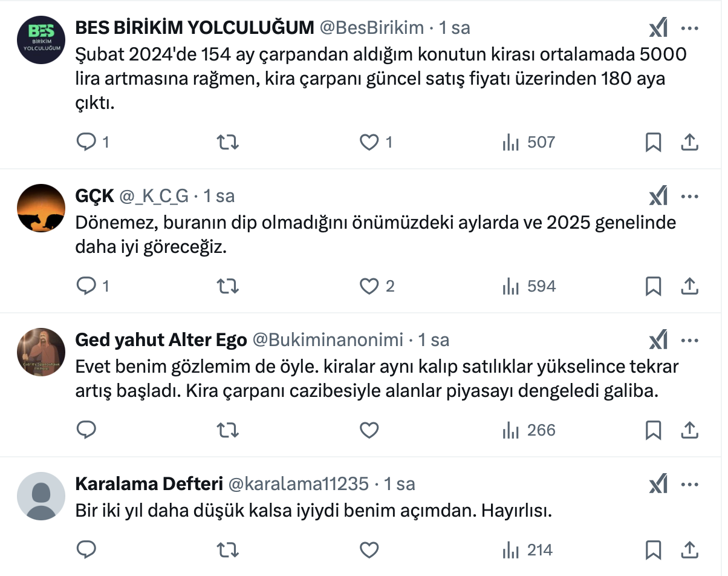Share the GÇK tweet
This screenshot has height=576, width=728.
689,286
